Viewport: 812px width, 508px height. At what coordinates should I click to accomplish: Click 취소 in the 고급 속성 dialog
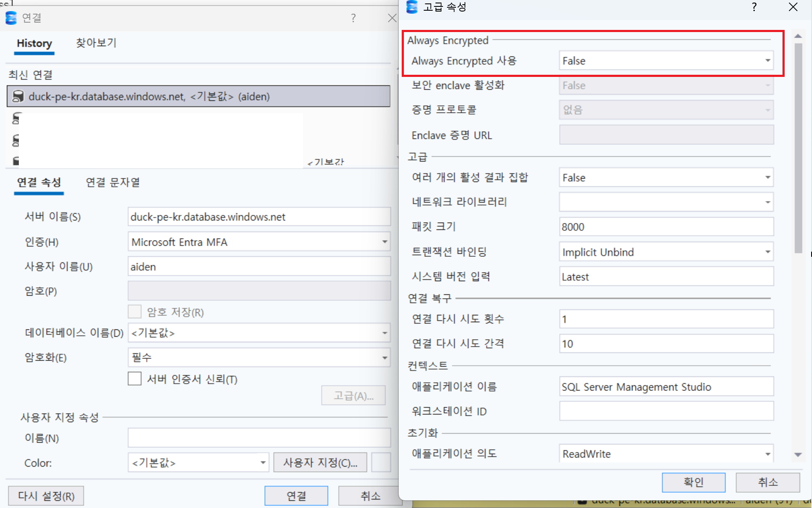click(768, 482)
